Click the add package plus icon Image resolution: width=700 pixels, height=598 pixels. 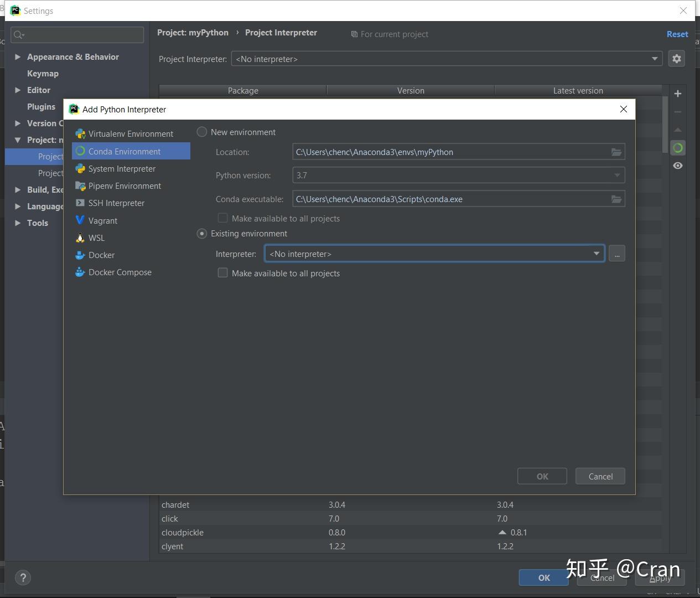(678, 94)
